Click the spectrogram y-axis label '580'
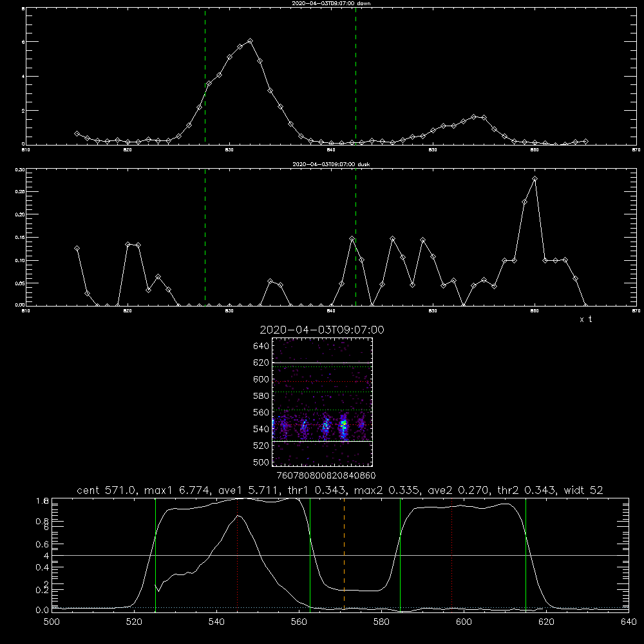This screenshot has width=644, height=644. click(x=261, y=396)
